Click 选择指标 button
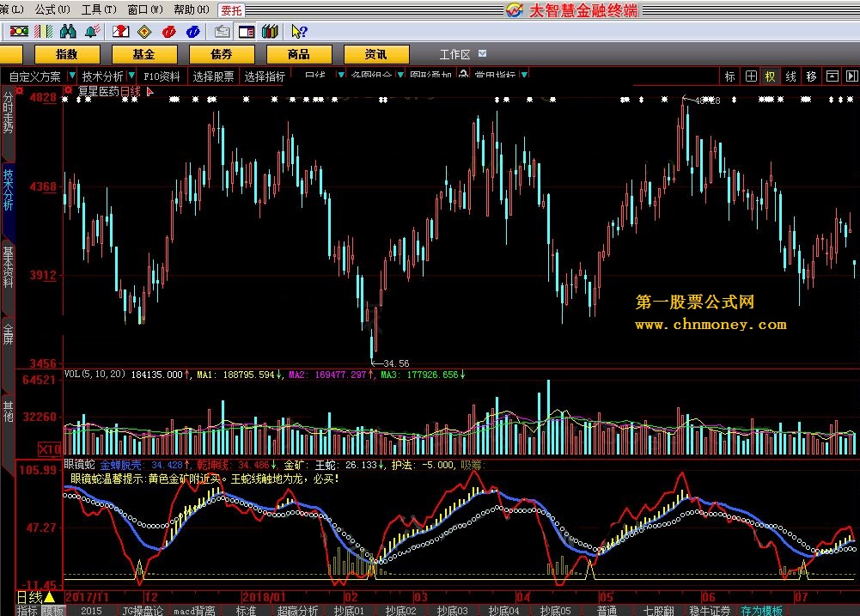Screen dimensions: 860x616 pos(265,76)
